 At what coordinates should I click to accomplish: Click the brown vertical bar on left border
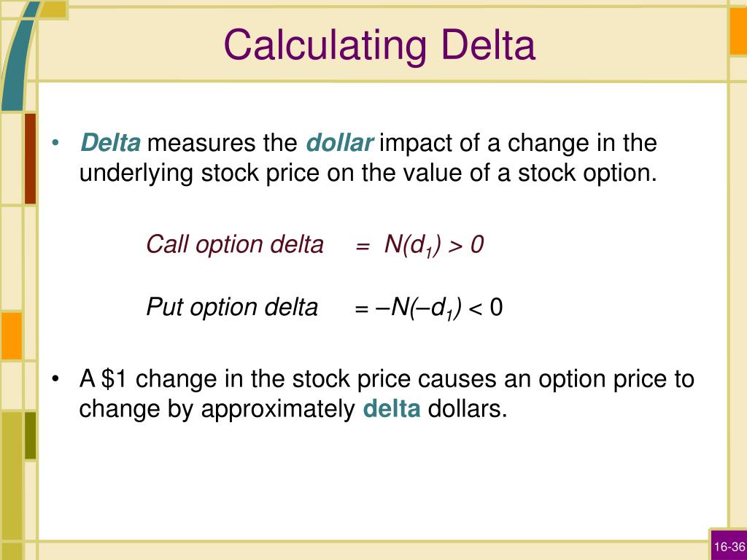point(30,158)
